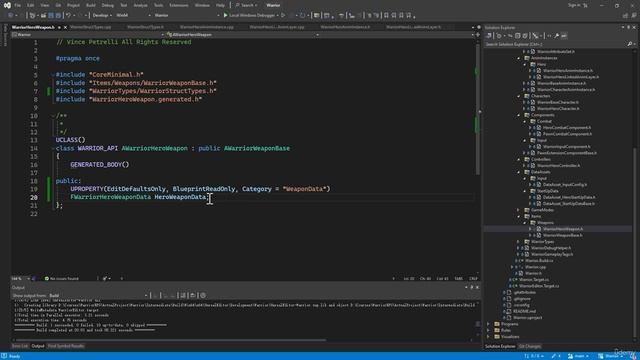Click Solution Explorer home icon
Screen dimensions: 640x360
pos(489,36)
